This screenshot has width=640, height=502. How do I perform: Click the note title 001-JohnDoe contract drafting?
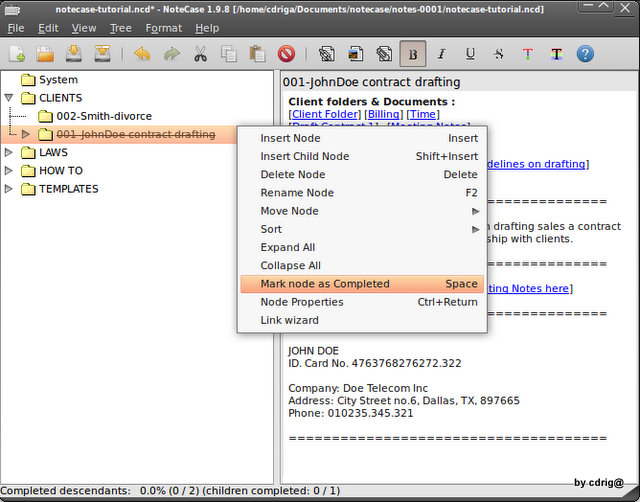371,82
